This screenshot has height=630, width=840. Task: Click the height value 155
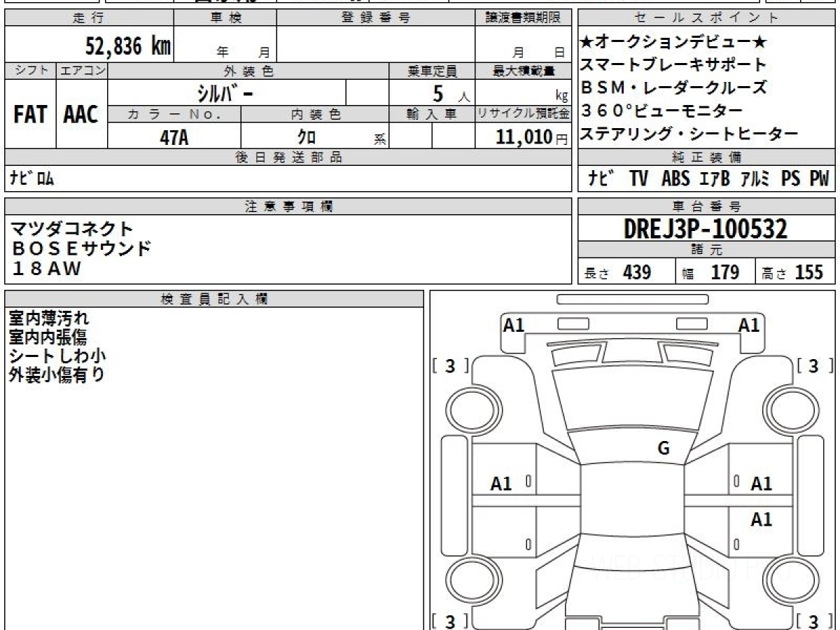(808, 272)
